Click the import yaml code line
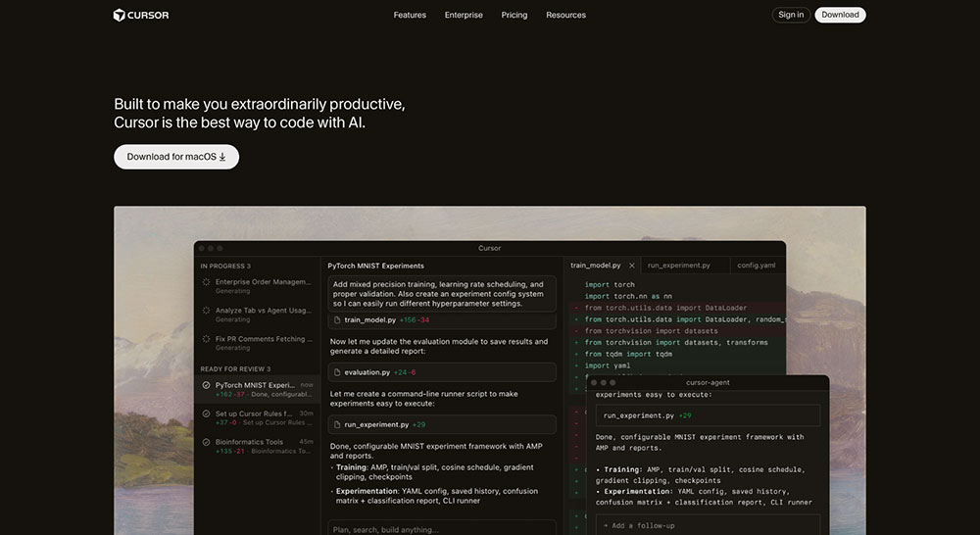980x535 pixels. (x=607, y=365)
